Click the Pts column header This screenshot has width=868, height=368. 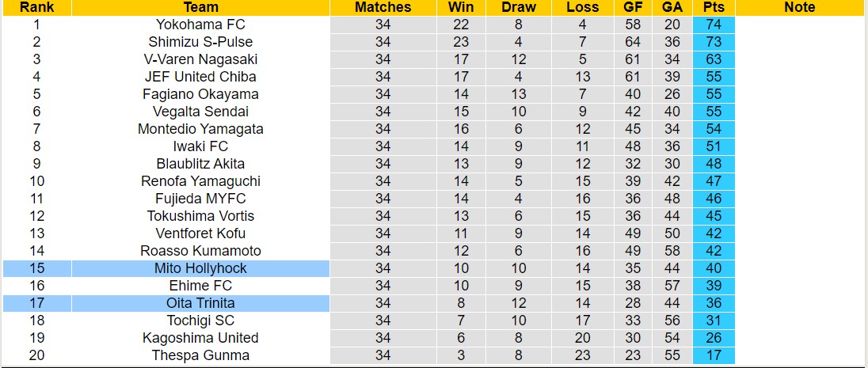coord(713,7)
